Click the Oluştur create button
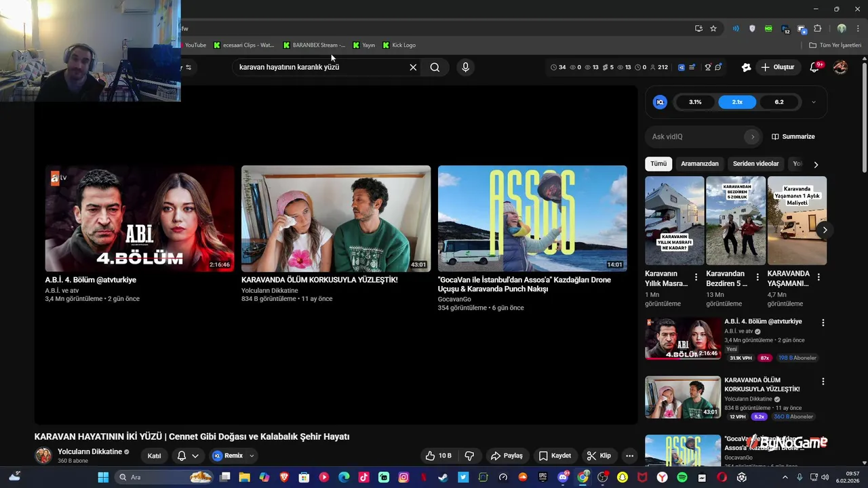868x488 pixels. pyautogui.click(x=778, y=67)
